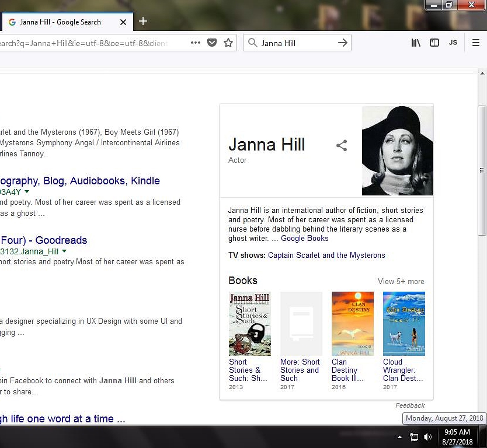Click the Google Books link
This screenshot has height=448, width=487.
[x=304, y=238]
